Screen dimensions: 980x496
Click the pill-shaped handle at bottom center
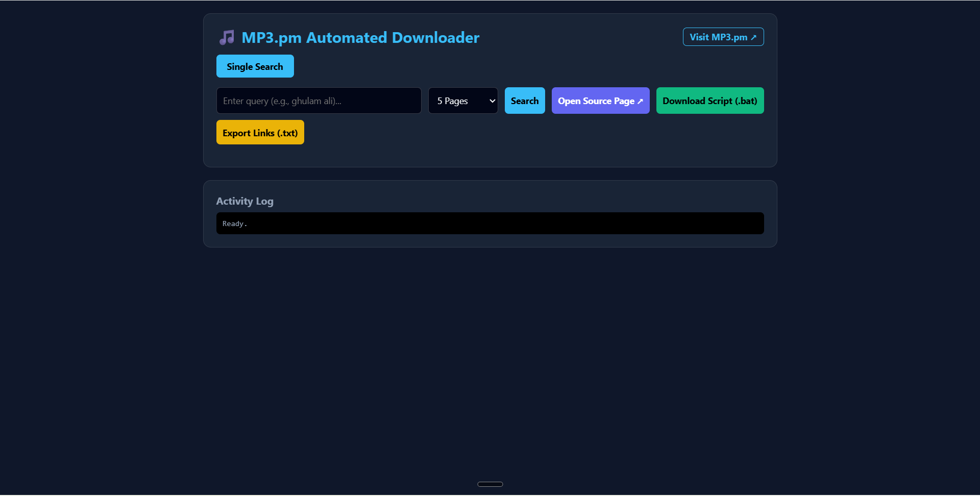[490, 484]
